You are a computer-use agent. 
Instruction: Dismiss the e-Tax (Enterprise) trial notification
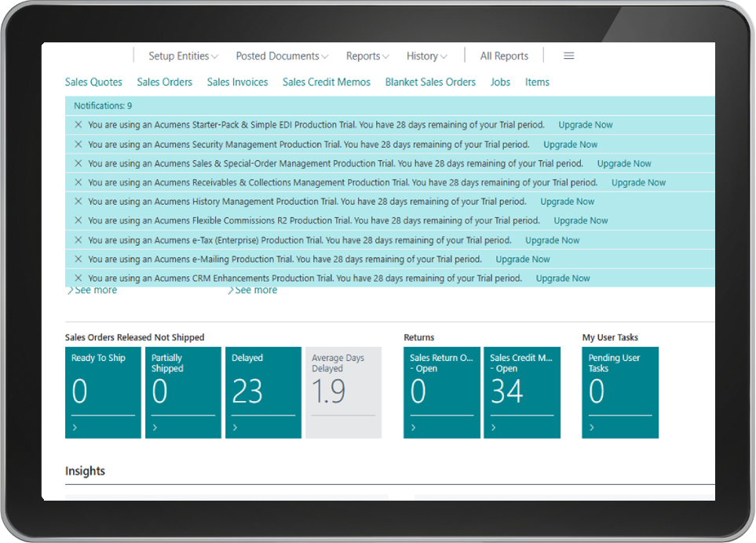(x=78, y=240)
